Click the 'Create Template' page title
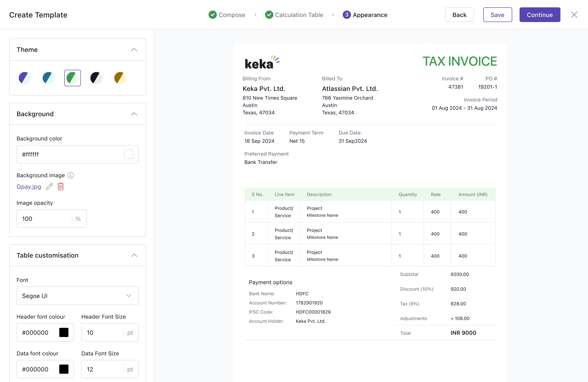Screen dimensions: 588x382 coord(38,15)
